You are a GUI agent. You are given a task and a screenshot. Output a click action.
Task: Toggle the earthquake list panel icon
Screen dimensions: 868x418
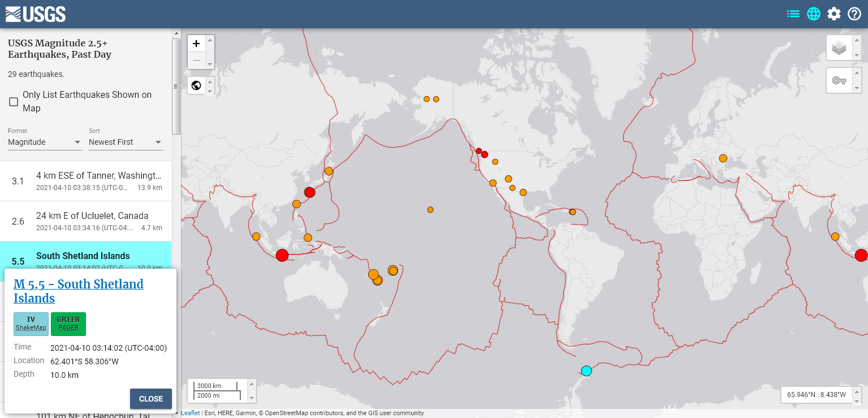click(793, 14)
